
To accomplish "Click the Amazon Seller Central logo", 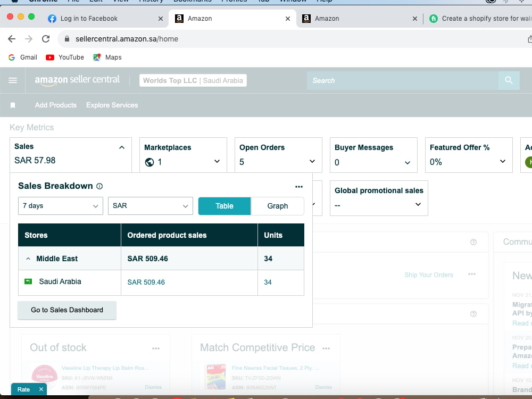I will point(77,80).
